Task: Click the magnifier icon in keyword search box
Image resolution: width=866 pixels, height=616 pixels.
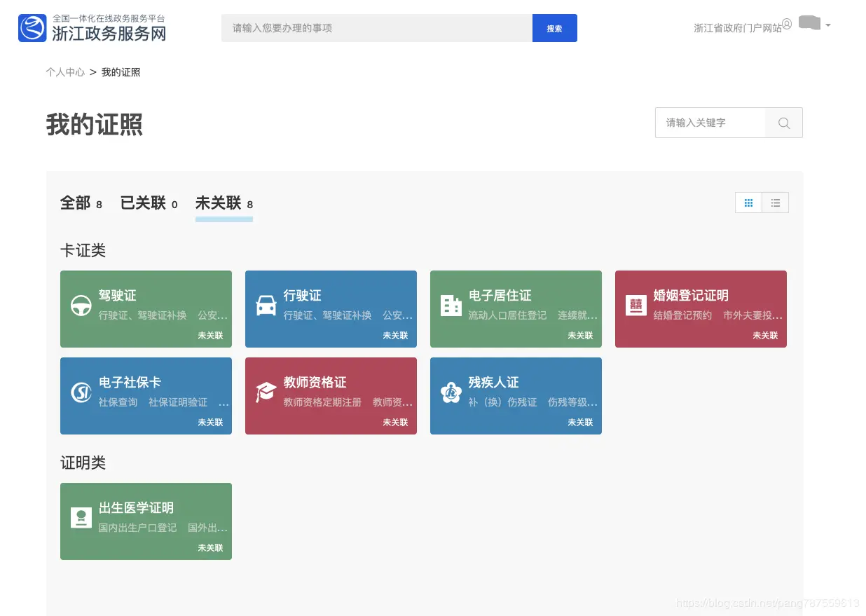Action: [783, 123]
